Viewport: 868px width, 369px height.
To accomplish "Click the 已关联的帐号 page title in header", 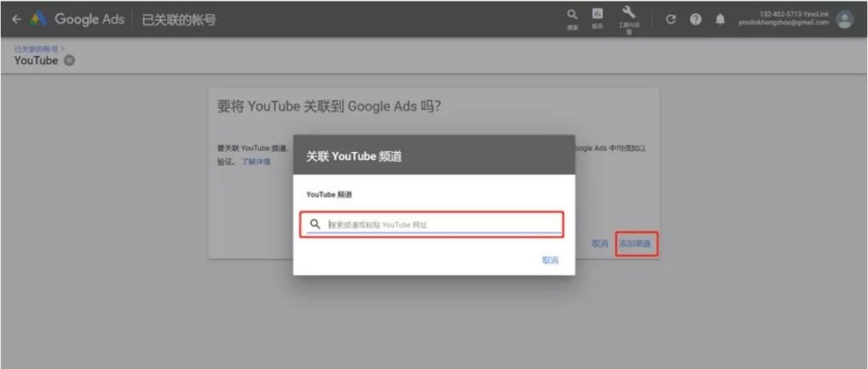I will click(180, 19).
